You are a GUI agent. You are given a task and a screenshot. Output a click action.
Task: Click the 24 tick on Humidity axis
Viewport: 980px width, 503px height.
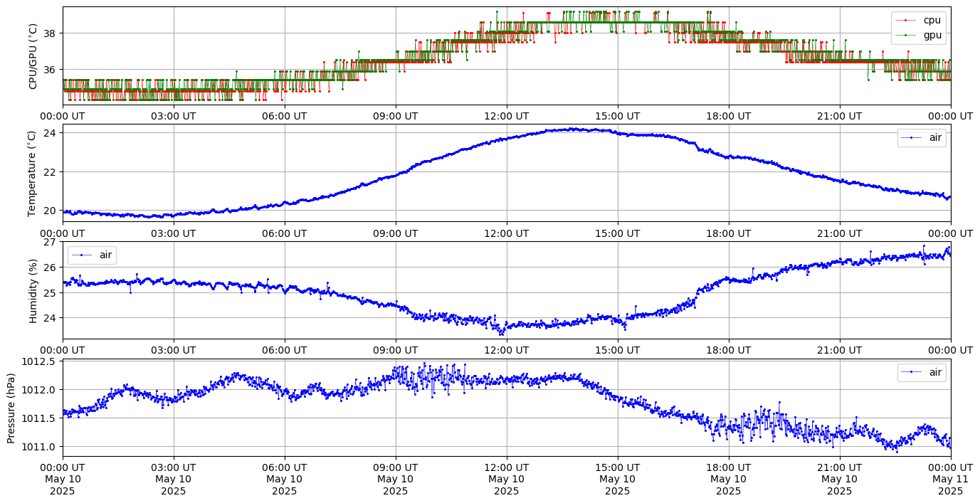(x=51, y=317)
